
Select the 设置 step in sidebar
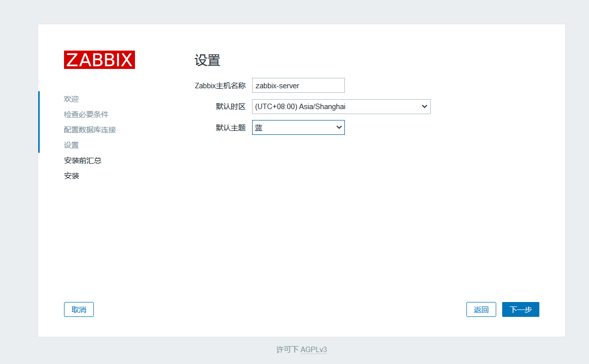tap(71, 145)
